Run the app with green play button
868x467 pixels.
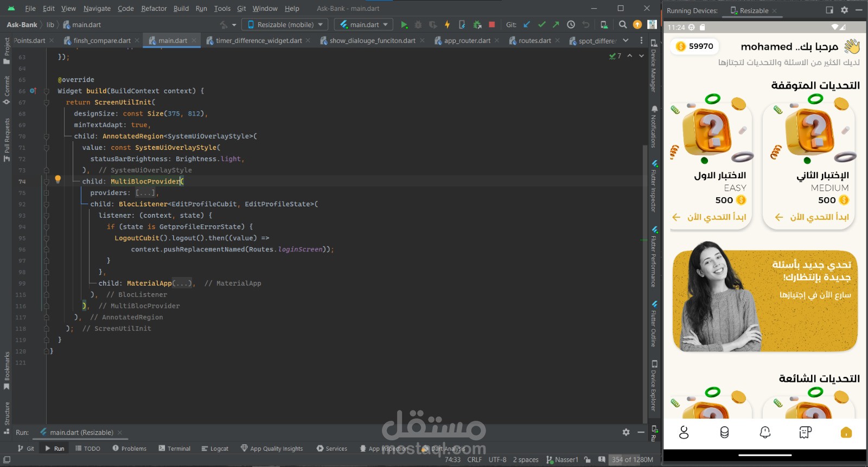404,24
